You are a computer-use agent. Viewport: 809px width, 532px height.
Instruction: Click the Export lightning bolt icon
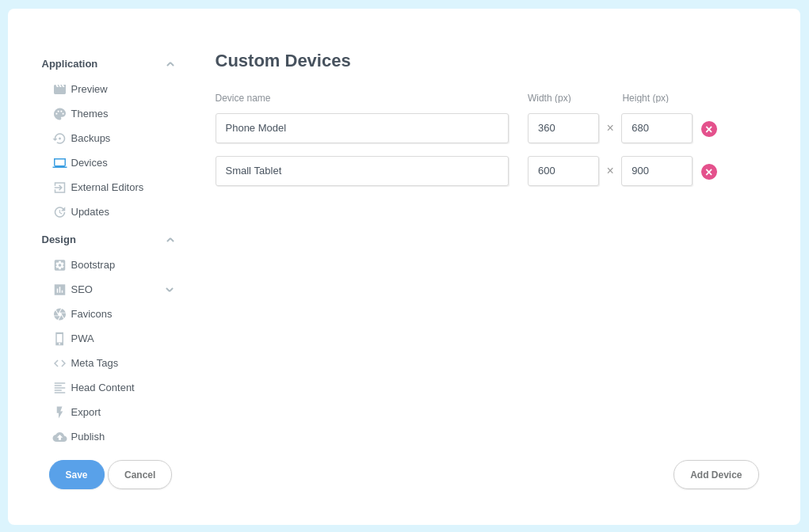click(59, 412)
